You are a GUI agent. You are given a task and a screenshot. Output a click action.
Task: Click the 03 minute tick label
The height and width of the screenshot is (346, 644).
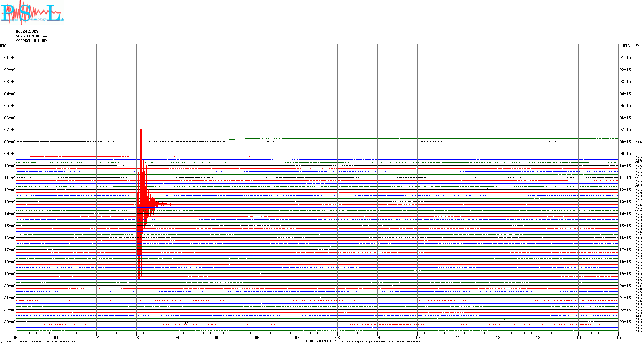pos(137,338)
